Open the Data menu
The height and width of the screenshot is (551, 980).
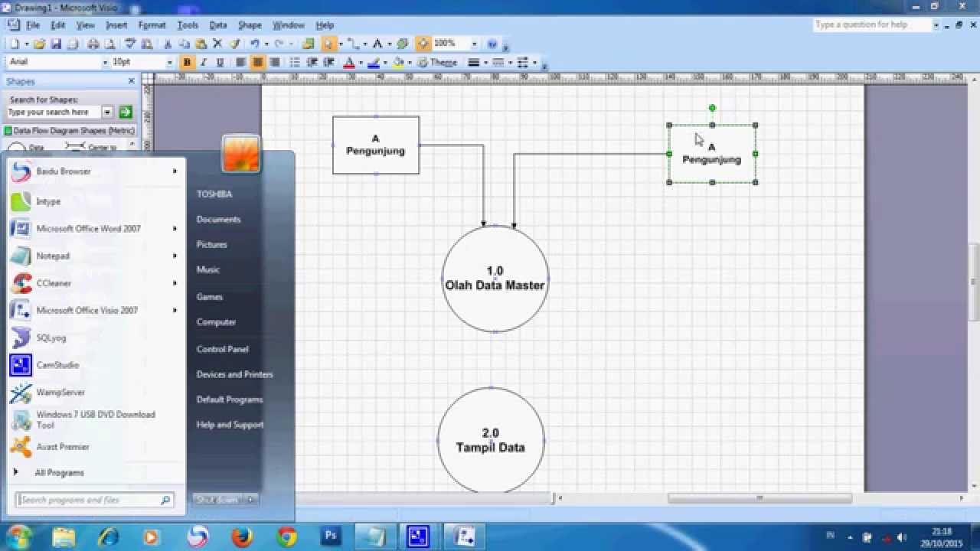point(218,25)
